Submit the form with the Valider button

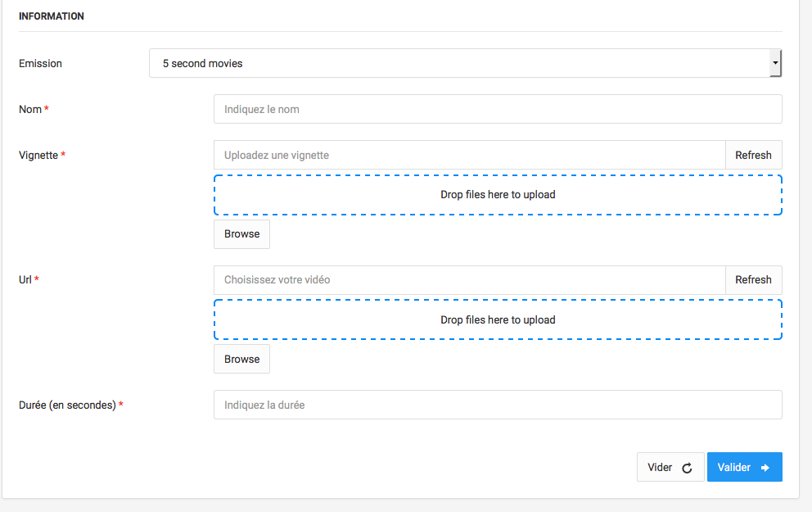744,467
